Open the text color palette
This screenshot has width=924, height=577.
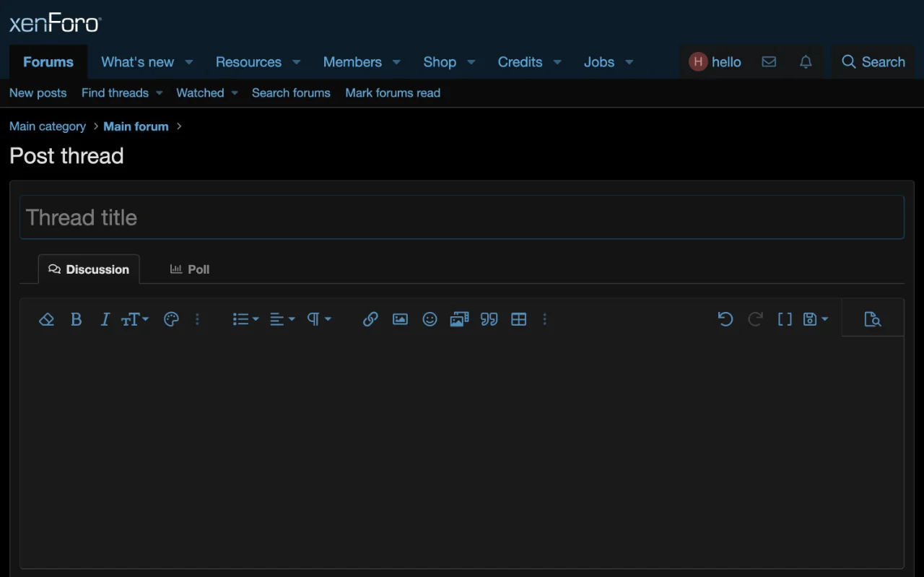click(171, 319)
